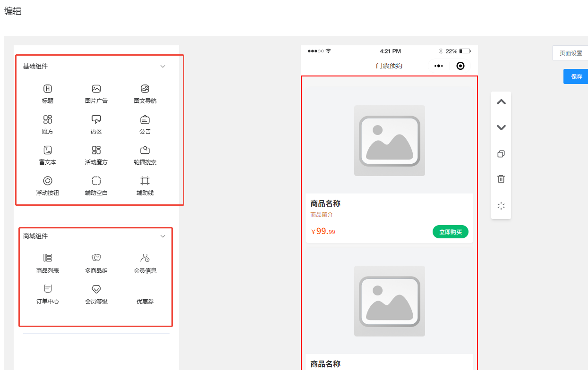The height and width of the screenshot is (370, 588).
Task: Click the green 立即购买 buy button
Action: coord(450,232)
